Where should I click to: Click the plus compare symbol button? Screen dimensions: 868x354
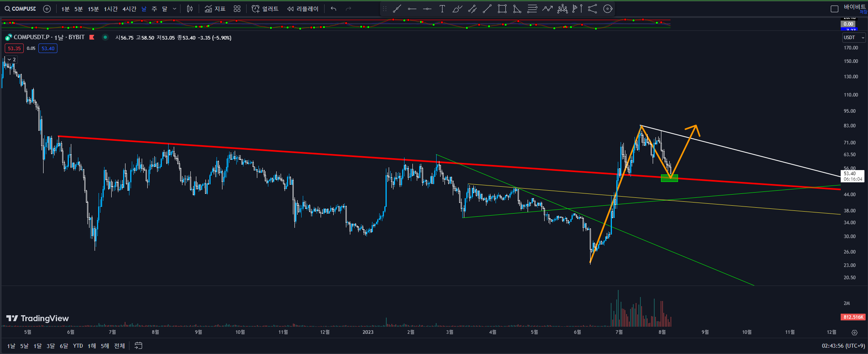tap(47, 9)
